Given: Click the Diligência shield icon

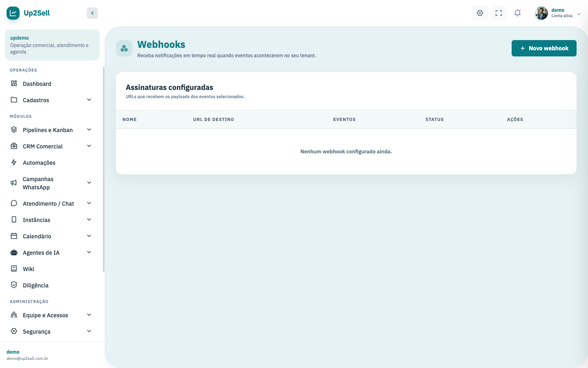Looking at the screenshot, I should coord(14,285).
